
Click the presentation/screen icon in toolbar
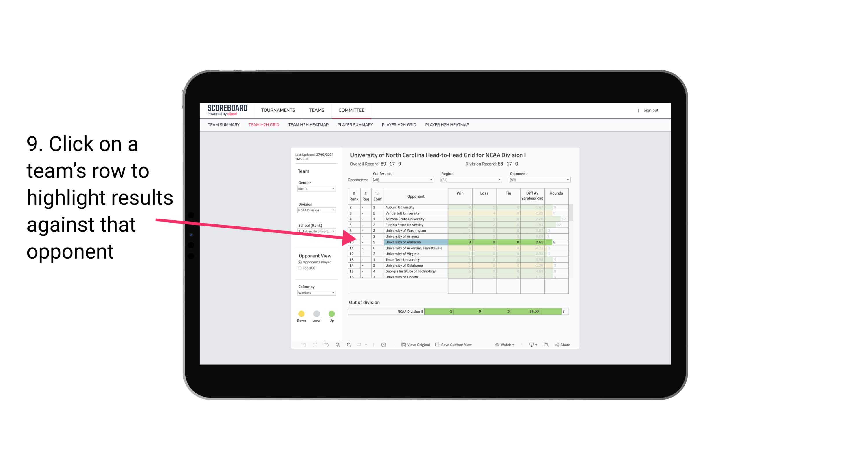click(x=529, y=345)
